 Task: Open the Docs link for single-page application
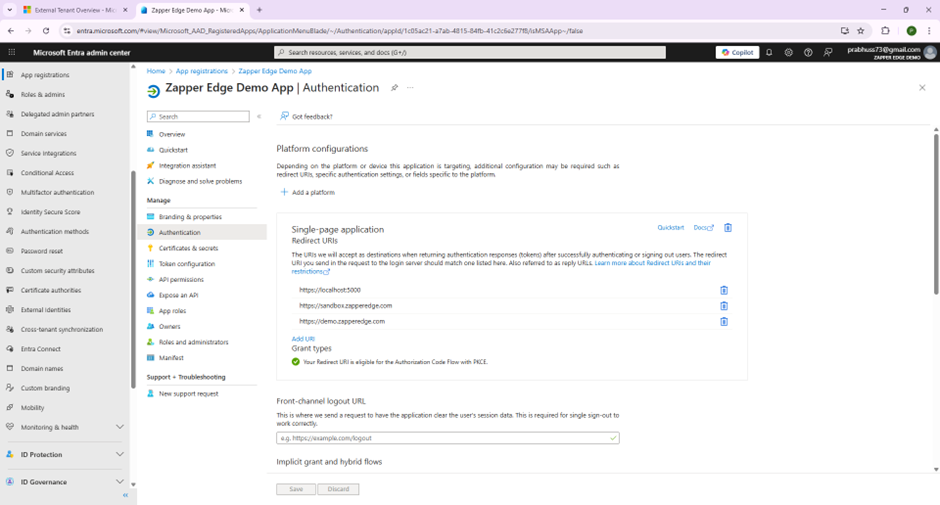click(703, 228)
